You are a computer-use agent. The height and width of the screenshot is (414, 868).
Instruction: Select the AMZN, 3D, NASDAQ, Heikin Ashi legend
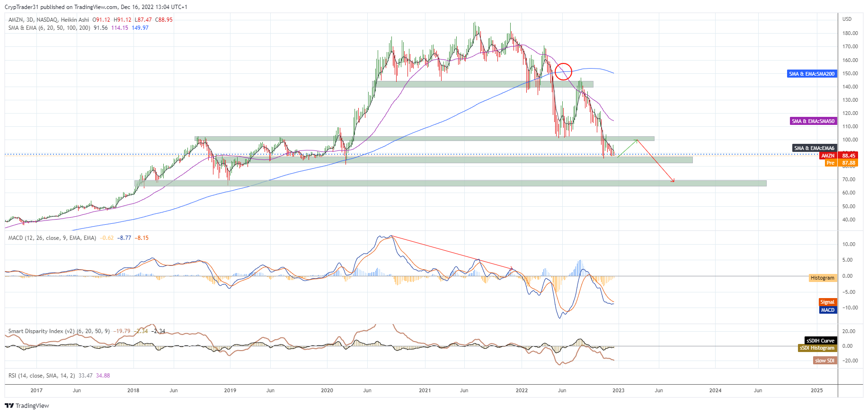pos(49,20)
